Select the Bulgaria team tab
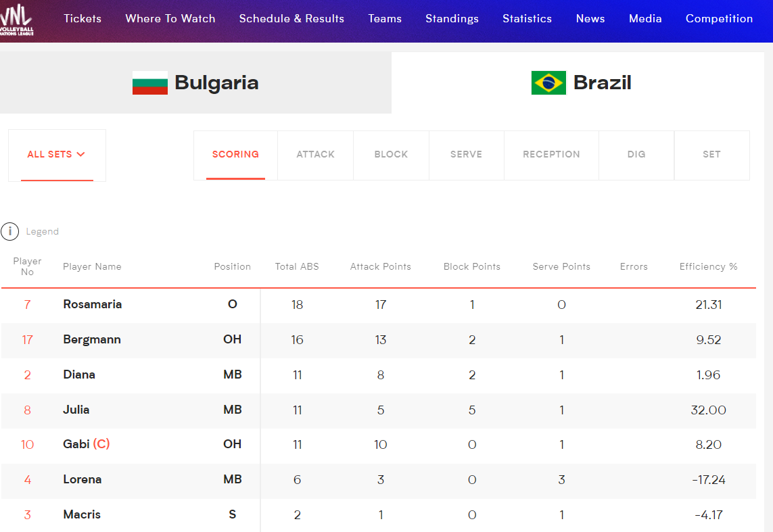This screenshot has height=532, width=773. click(x=195, y=82)
